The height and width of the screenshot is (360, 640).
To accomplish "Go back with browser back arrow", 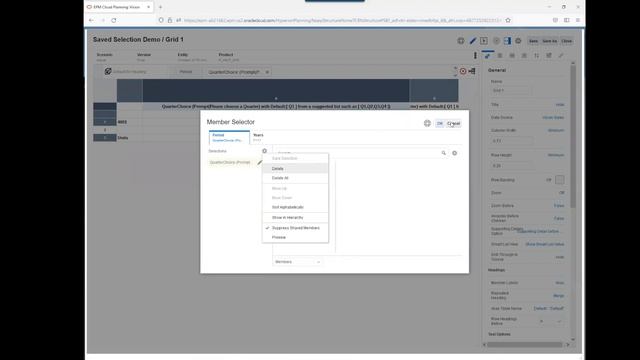I will pos(91,20).
